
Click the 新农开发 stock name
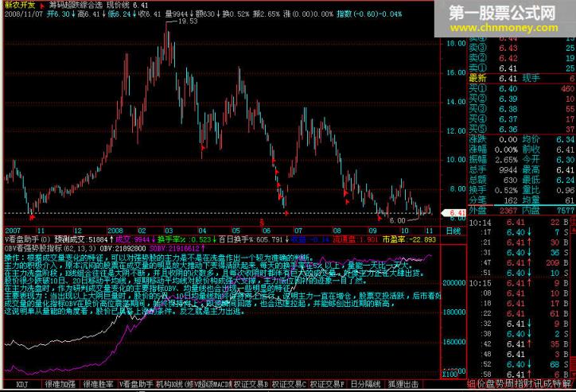point(20,5)
